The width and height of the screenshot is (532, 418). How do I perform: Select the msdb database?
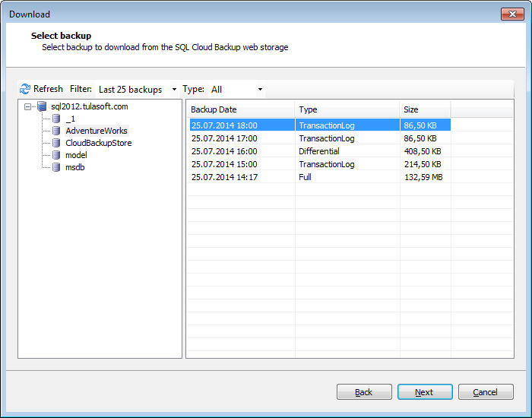(74, 167)
